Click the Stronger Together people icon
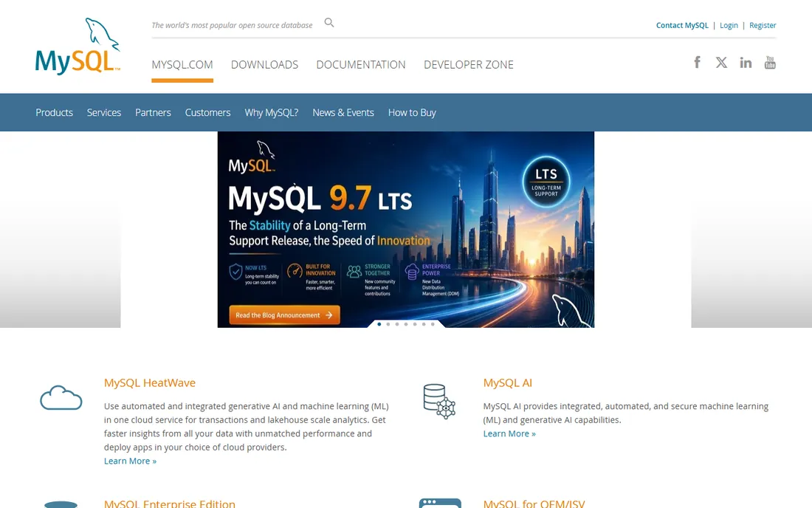Screen dimensions: 812x508 click(354, 271)
